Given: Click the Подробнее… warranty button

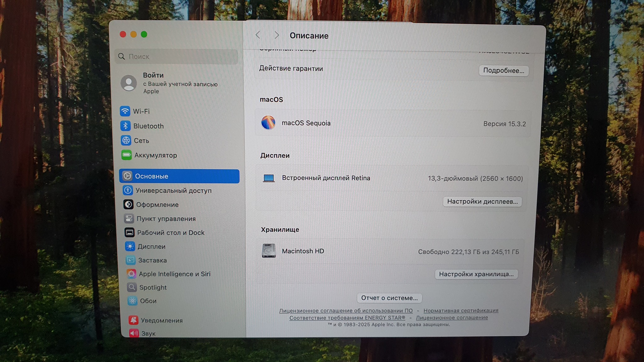Looking at the screenshot, I should point(503,70).
